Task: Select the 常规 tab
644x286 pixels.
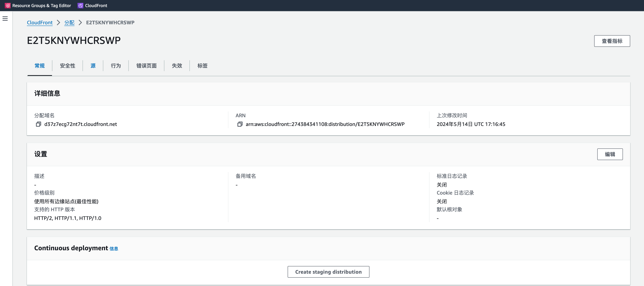Action: pos(39,66)
